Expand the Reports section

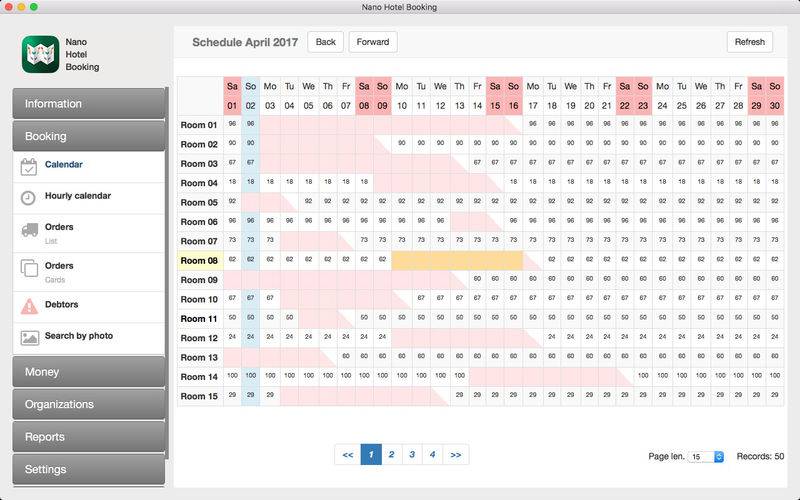click(x=89, y=437)
